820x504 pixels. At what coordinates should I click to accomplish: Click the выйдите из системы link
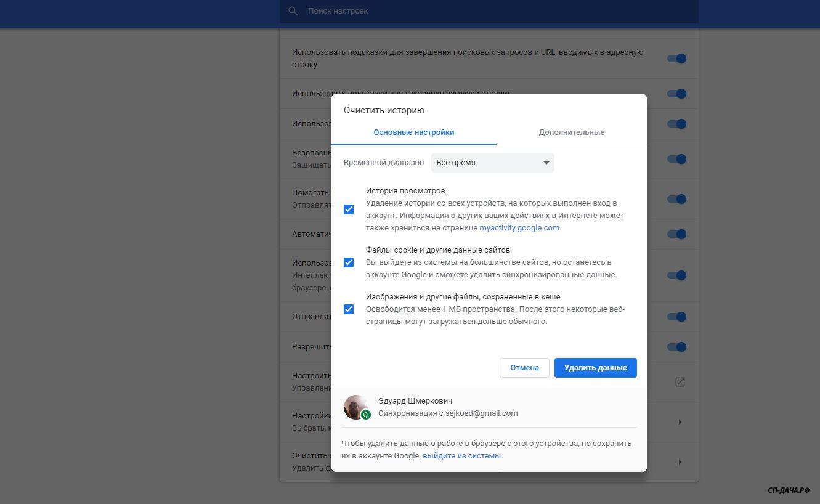coord(461,456)
